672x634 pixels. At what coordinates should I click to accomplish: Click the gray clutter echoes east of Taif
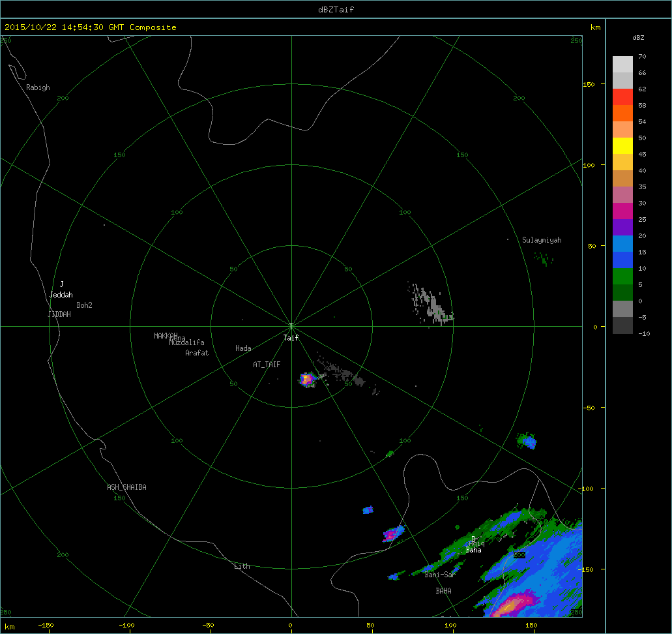click(430, 304)
